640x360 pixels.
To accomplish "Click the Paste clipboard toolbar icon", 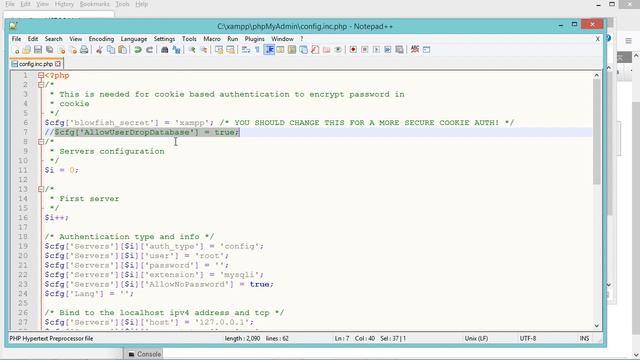I will pyautogui.click(x=122, y=50).
